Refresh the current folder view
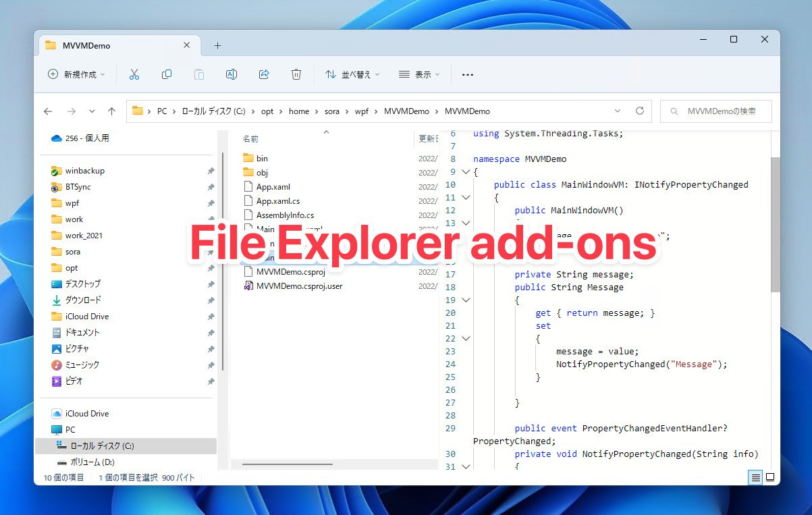Image resolution: width=812 pixels, height=515 pixels. click(639, 111)
